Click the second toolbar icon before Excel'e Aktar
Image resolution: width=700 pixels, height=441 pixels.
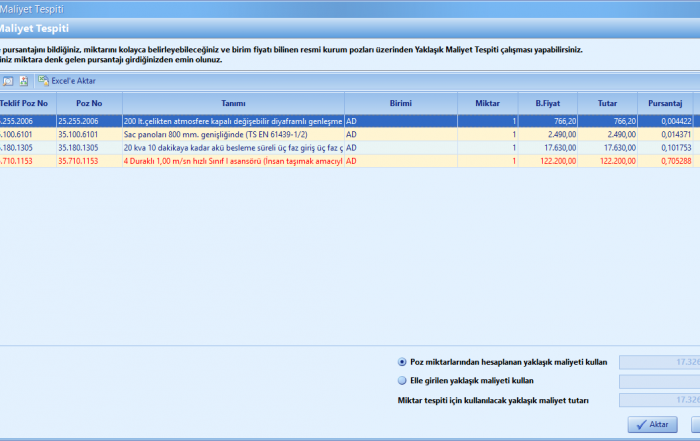click(x=24, y=80)
